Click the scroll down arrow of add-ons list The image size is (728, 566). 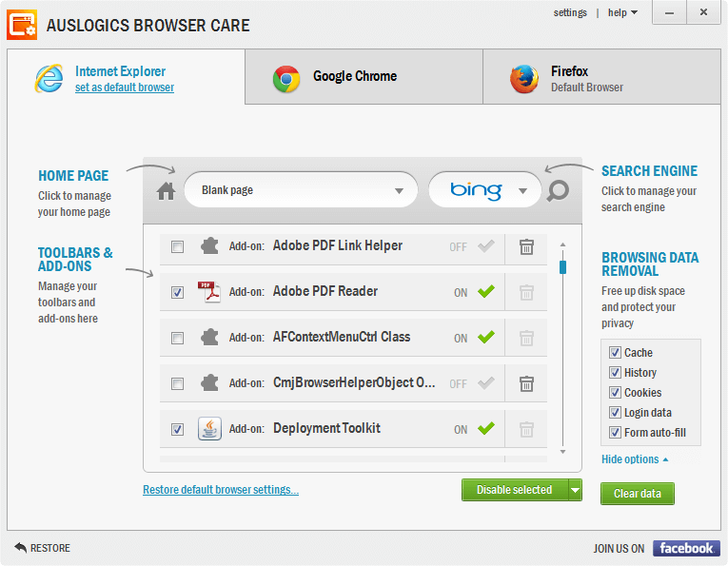coord(562,452)
